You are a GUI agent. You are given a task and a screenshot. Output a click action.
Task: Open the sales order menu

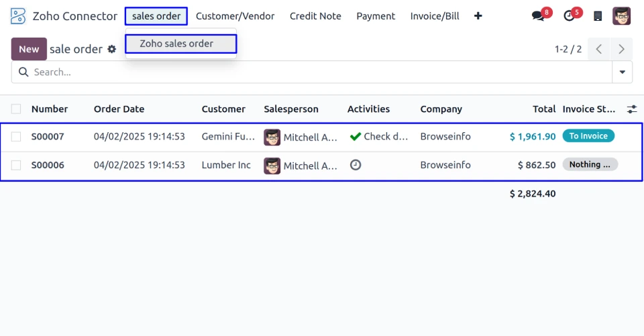click(156, 16)
